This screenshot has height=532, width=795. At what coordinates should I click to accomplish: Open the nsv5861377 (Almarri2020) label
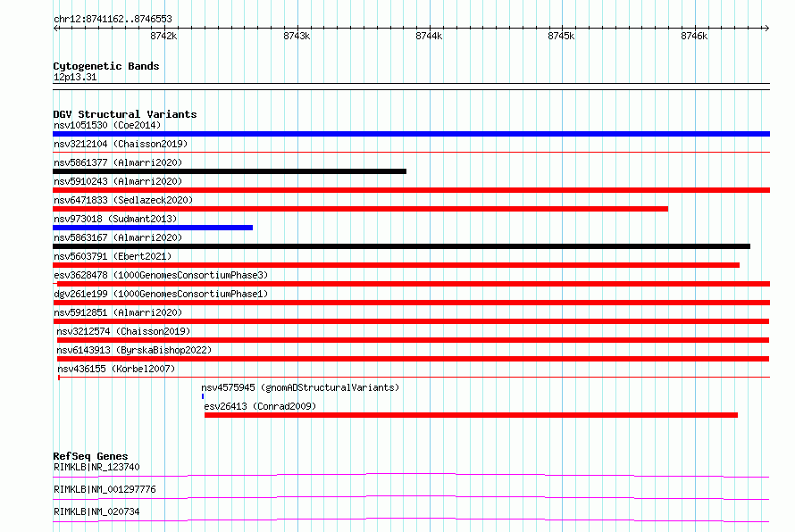pos(118,162)
